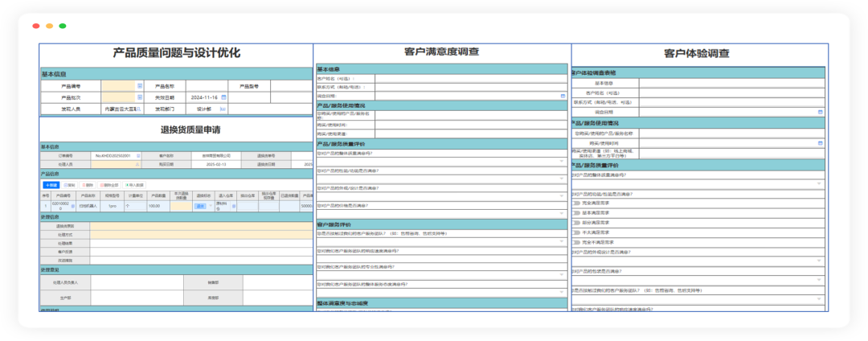Toggle the 完全满足需求 switch
The width and height of the screenshot is (868, 341).
coord(576,203)
